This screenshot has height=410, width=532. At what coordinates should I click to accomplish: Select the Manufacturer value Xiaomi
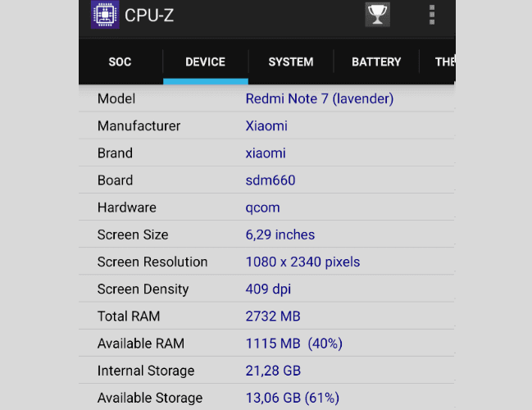(266, 126)
